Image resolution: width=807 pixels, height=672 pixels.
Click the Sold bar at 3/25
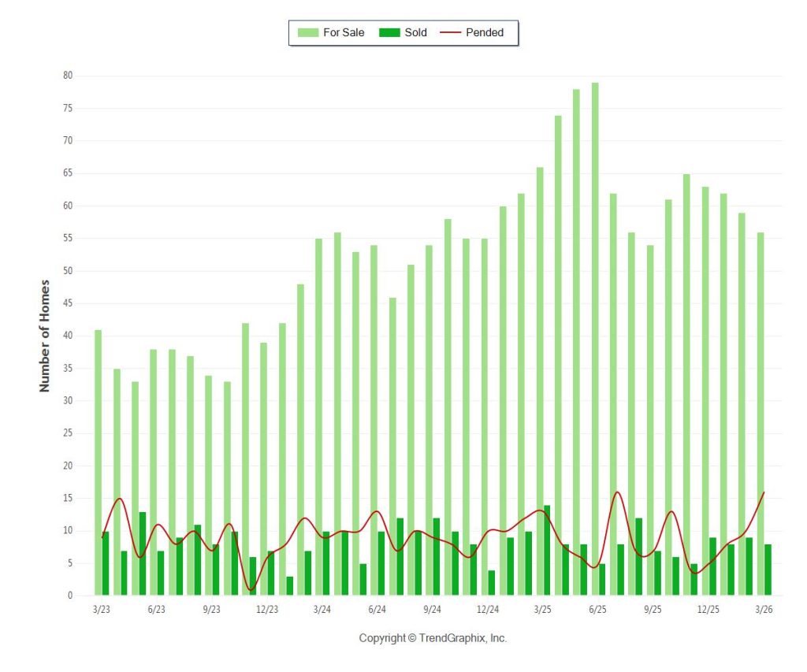[547, 550]
